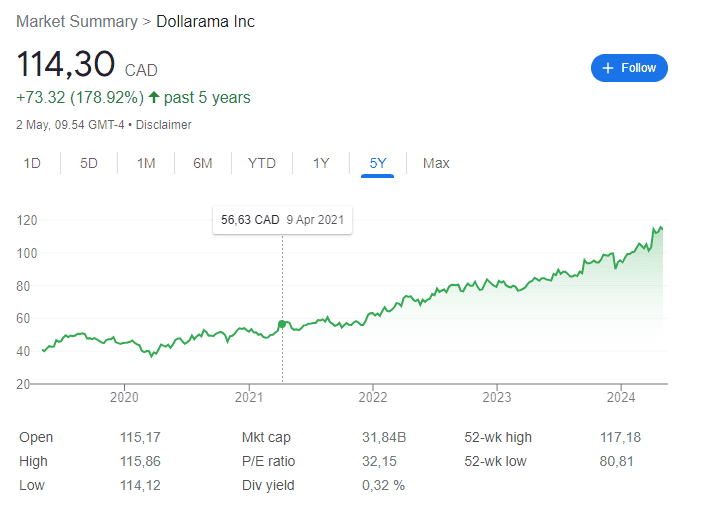Click the Mkt cap value 31,84B
708x507 pixels.
(x=384, y=437)
